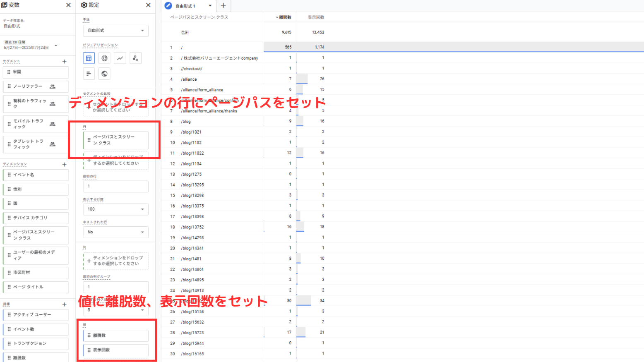Click the 合計 totals row label
The width and height of the screenshot is (644, 362).
point(185,32)
